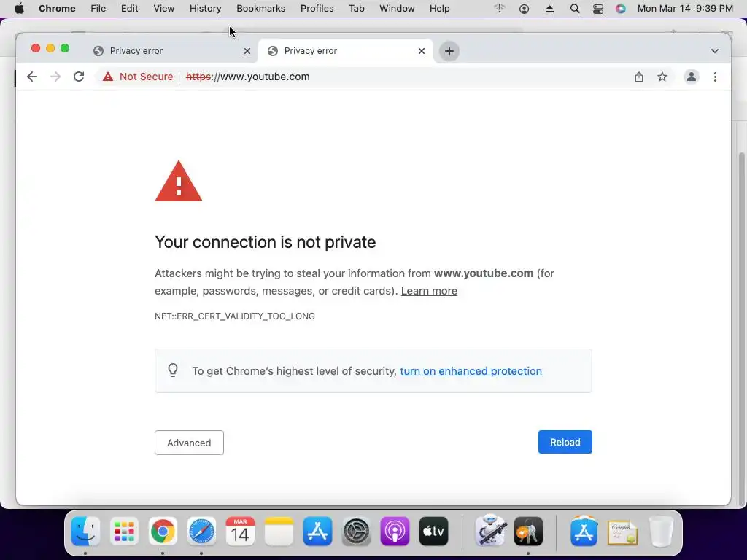Open the View menu

164,9
